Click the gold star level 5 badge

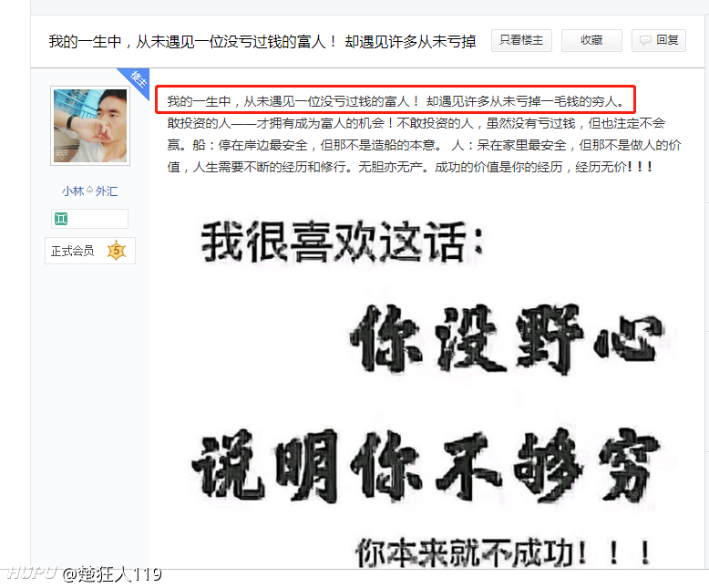point(117,251)
